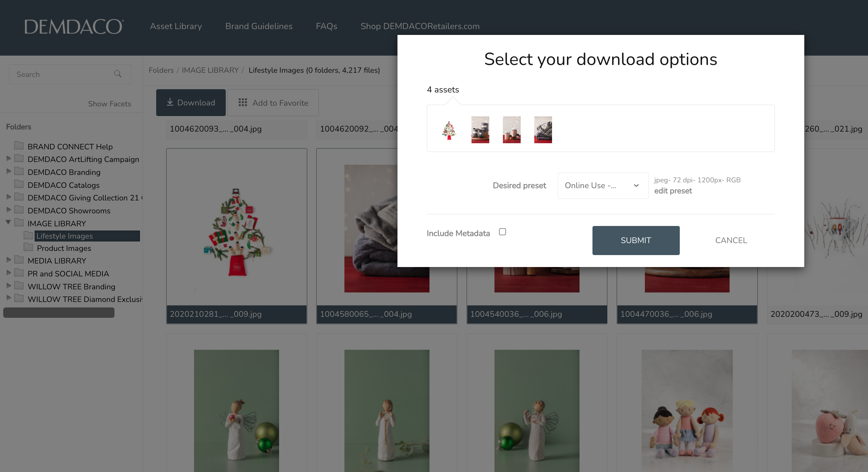Click the PR and SOCIAL MEDIA folder icon
The image size is (868, 472).
[19, 273]
